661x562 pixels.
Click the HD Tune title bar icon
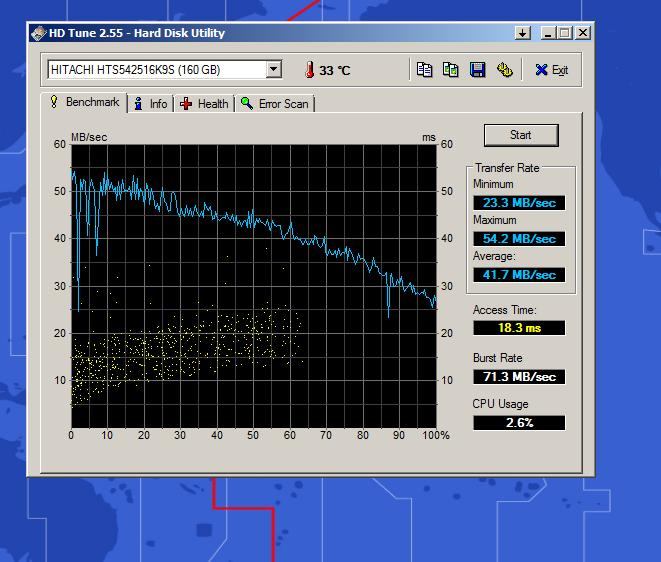[x=38, y=33]
